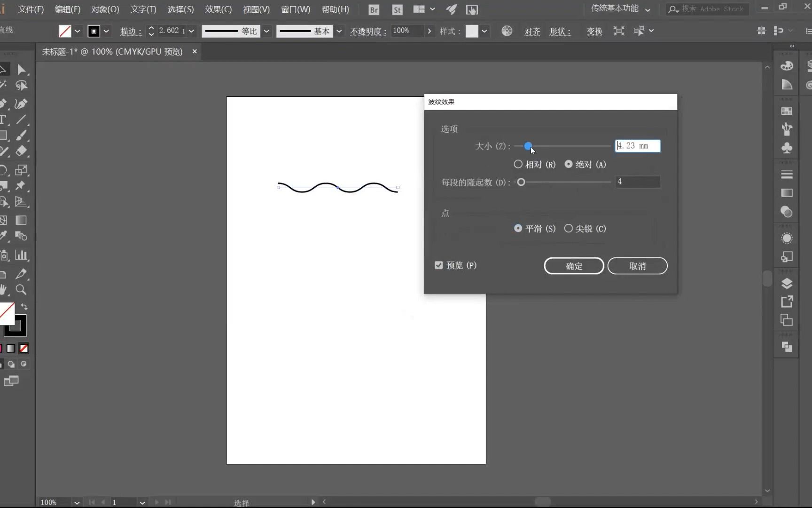Open the 窗口(W) menu
812x508 pixels.
click(296, 9)
